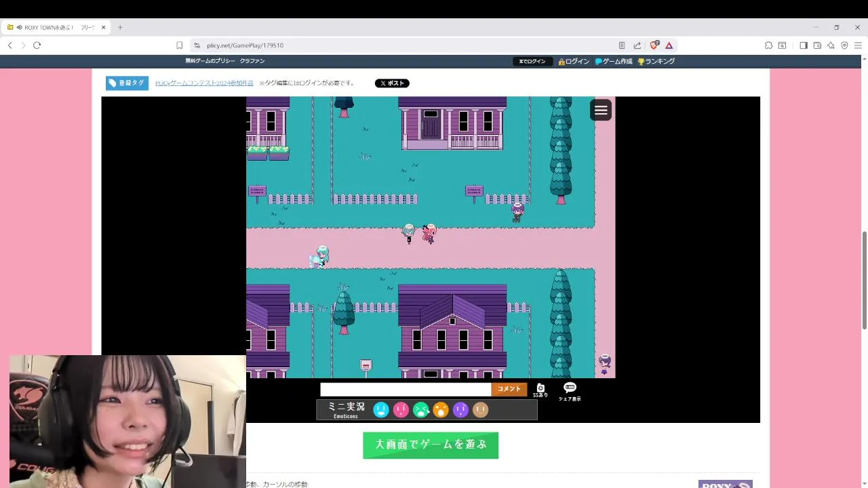Open a new tab with plus button
868x488 pixels.
(120, 28)
